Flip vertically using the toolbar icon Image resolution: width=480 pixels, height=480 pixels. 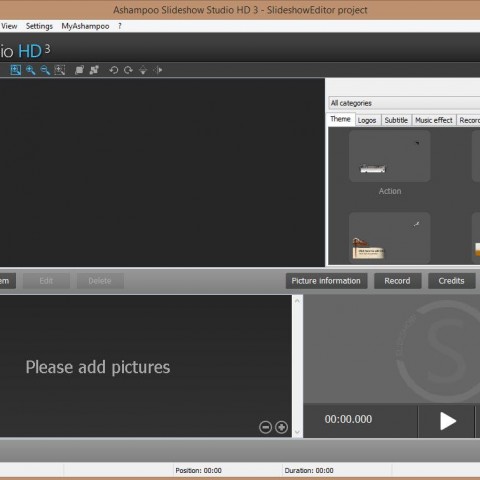(143, 70)
